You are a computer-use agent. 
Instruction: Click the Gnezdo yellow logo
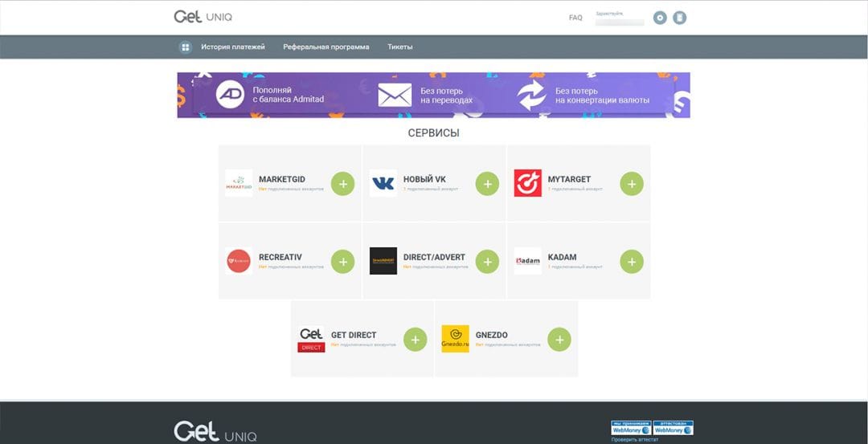pyautogui.click(x=455, y=339)
